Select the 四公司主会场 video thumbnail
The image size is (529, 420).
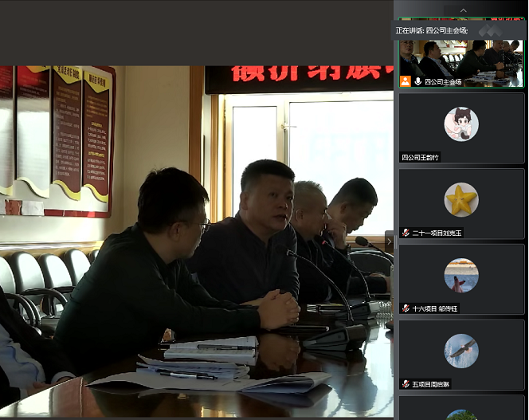(461, 53)
